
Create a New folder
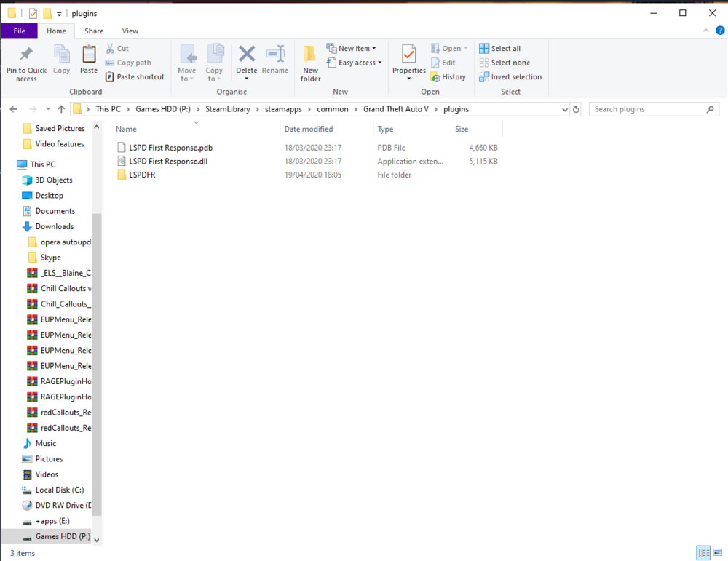point(311,65)
